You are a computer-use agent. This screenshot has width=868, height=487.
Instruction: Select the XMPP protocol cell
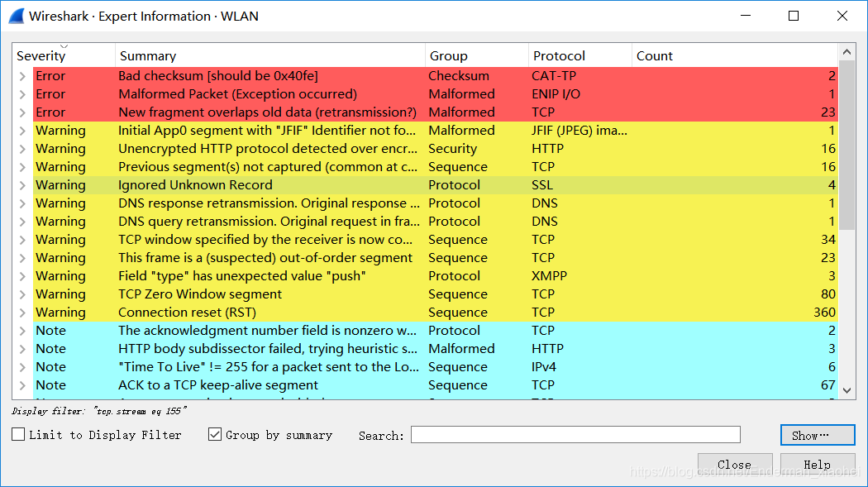pos(549,276)
